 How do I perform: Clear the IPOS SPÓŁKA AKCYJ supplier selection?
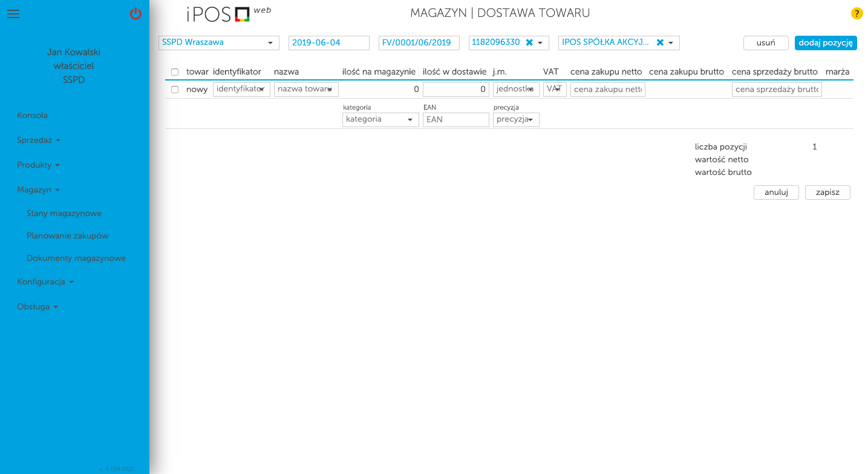pyautogui.click(x=659, y=42)
